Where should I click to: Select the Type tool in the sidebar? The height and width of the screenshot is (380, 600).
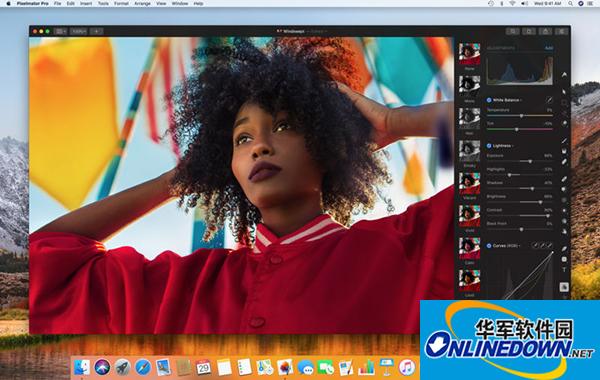click(564, 270)
